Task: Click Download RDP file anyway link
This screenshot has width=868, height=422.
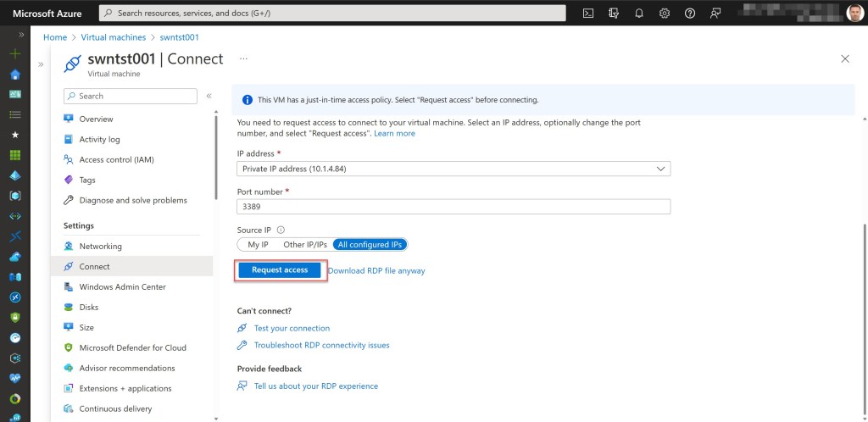Action: 376,271
